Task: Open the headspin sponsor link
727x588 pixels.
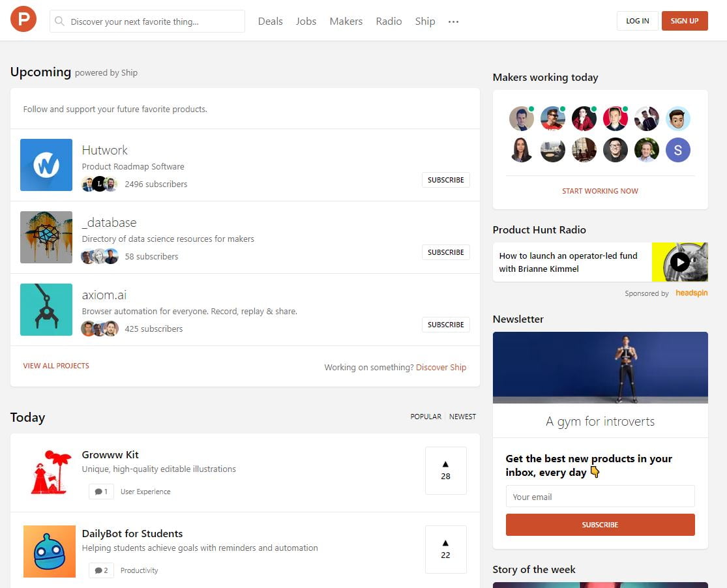Action: tap(691, 293)
